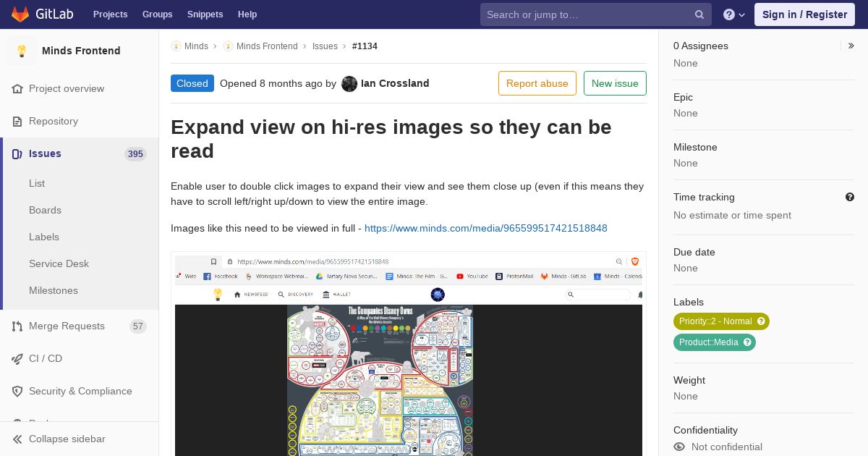Click the CI / CD rocket icon
868x456 pixels.
17,358
